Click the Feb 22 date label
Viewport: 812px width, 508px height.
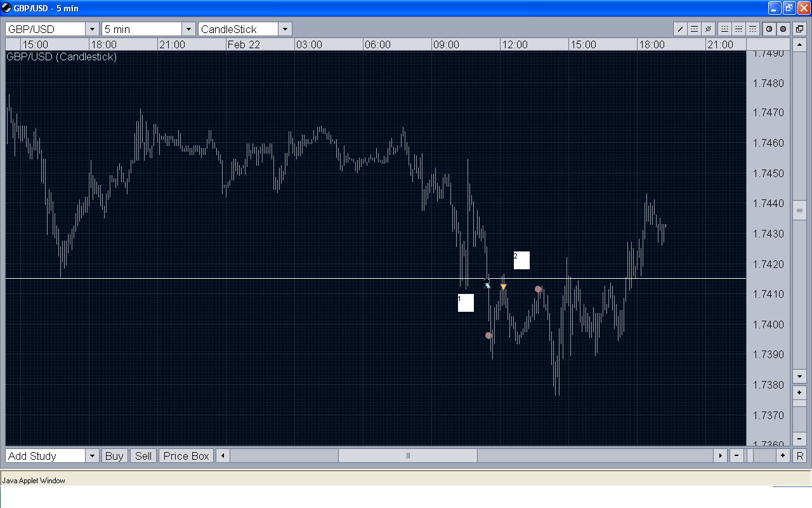click(x=244, y=44)
